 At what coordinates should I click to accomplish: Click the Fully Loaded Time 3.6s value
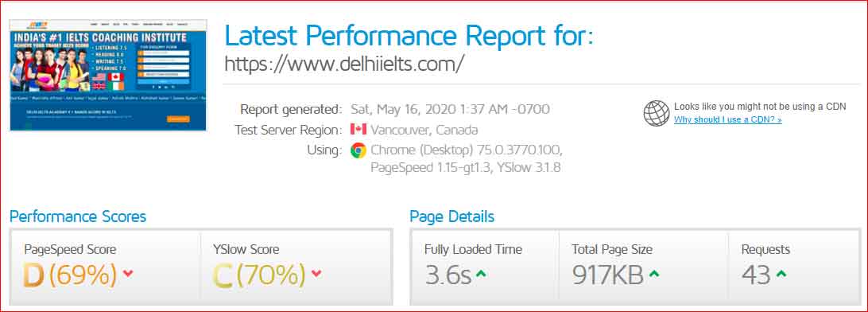(448, 275)
